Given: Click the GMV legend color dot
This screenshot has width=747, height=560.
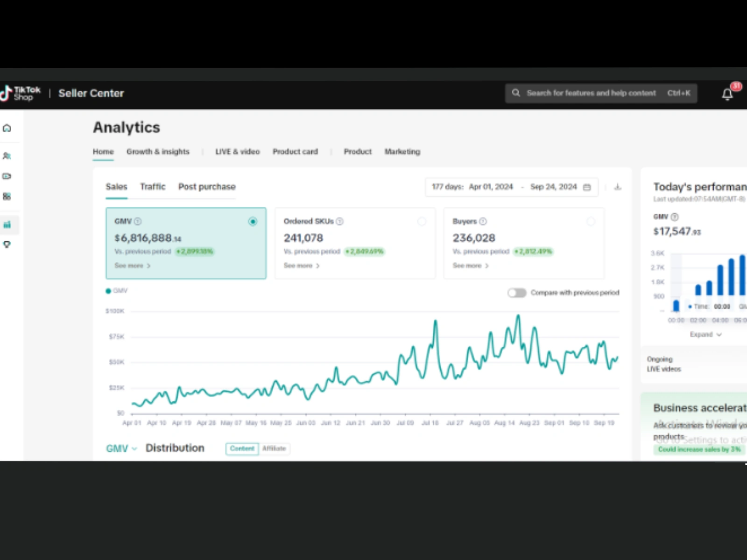Looking at the screenshot, I should tap(108, 291).
